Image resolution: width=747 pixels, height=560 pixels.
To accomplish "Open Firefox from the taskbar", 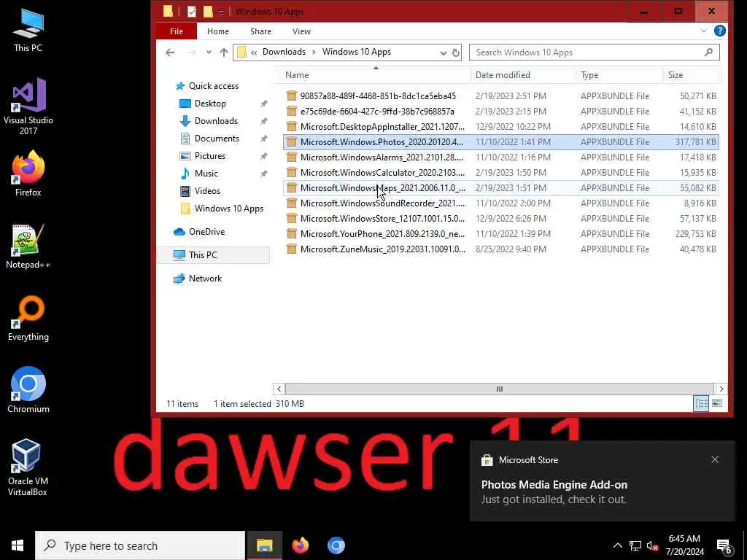I will coord(300,545).
